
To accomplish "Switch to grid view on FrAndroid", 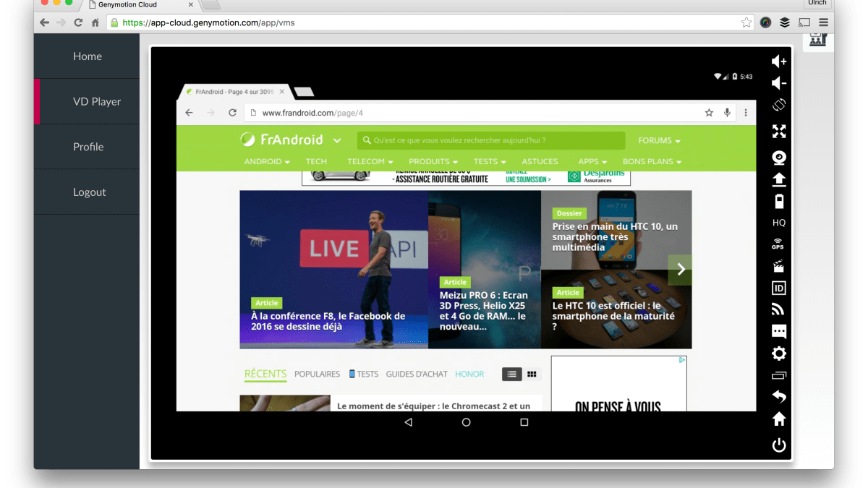I will click(x=532, y=374).
